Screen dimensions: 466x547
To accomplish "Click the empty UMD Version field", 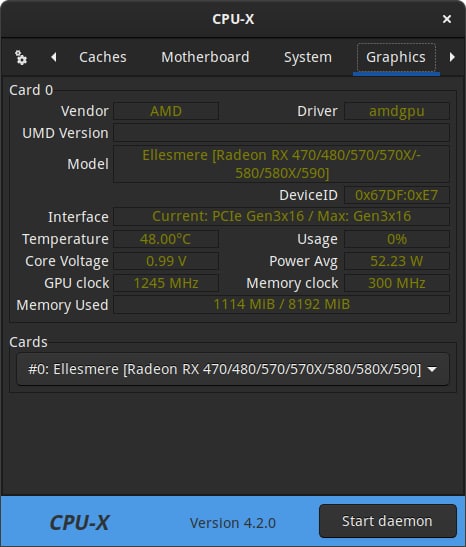I will 281,133.
